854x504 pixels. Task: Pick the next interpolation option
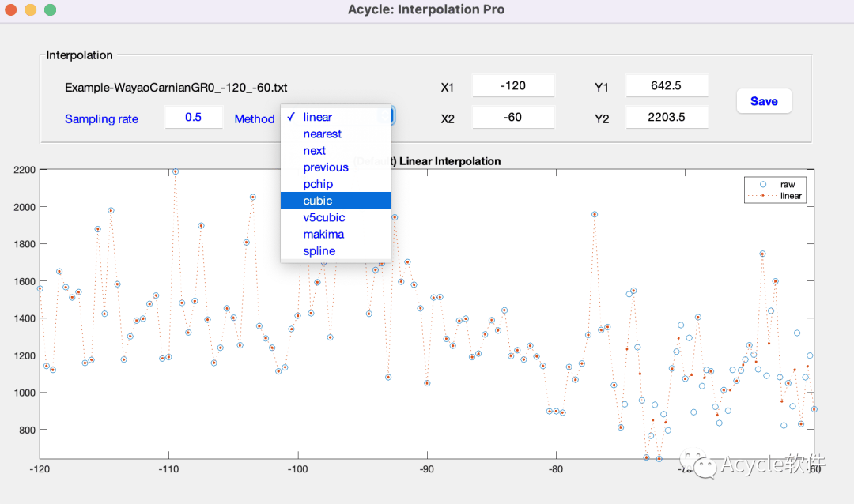314,151
